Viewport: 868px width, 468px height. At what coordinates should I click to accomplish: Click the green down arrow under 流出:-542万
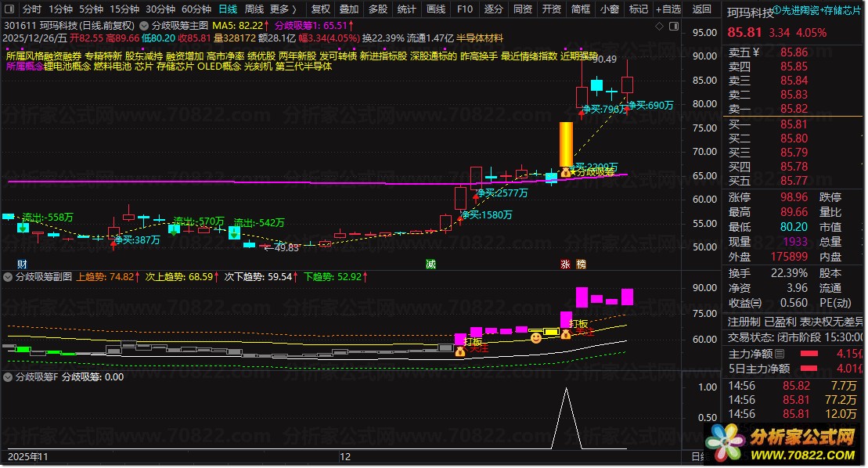click(234, 233)
